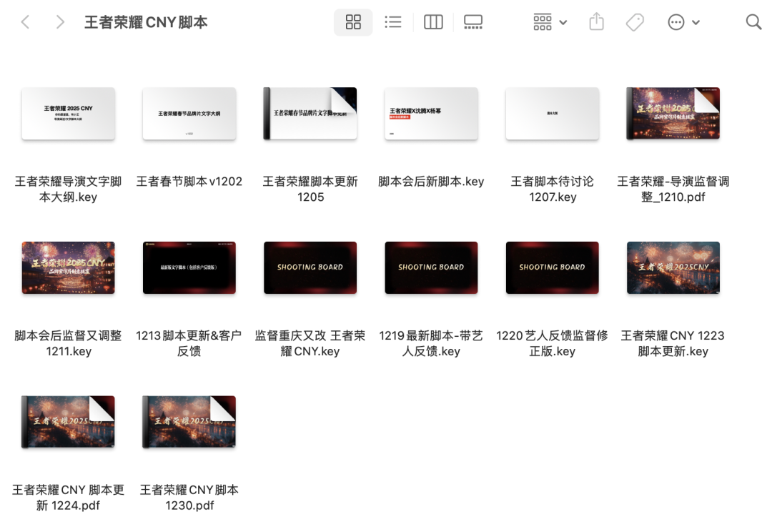Select thumbnail of 脚本会后新脚本.key

(431, 114)
